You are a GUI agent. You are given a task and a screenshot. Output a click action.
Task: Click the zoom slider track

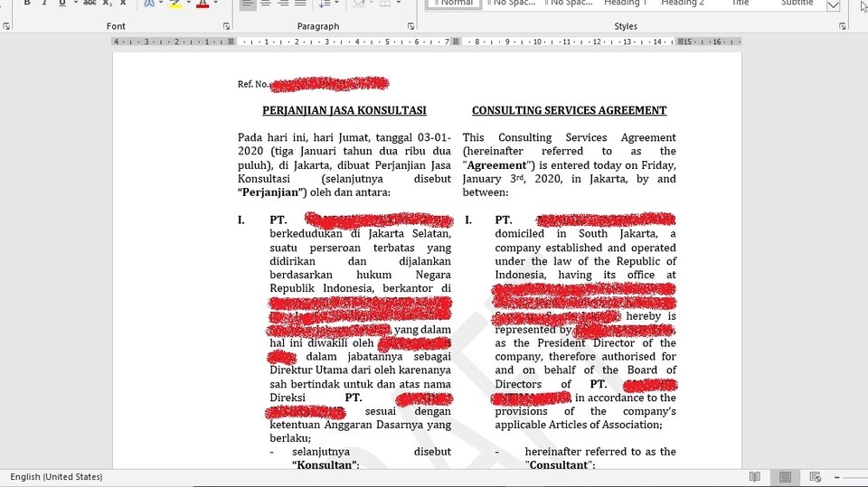pos(855,477)
